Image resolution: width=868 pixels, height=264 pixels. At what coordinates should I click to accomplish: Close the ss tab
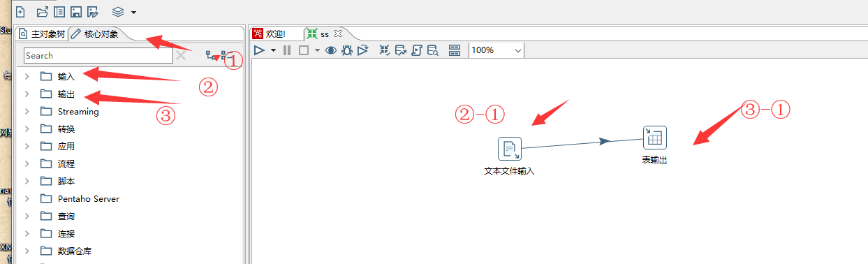coord(337,34)
